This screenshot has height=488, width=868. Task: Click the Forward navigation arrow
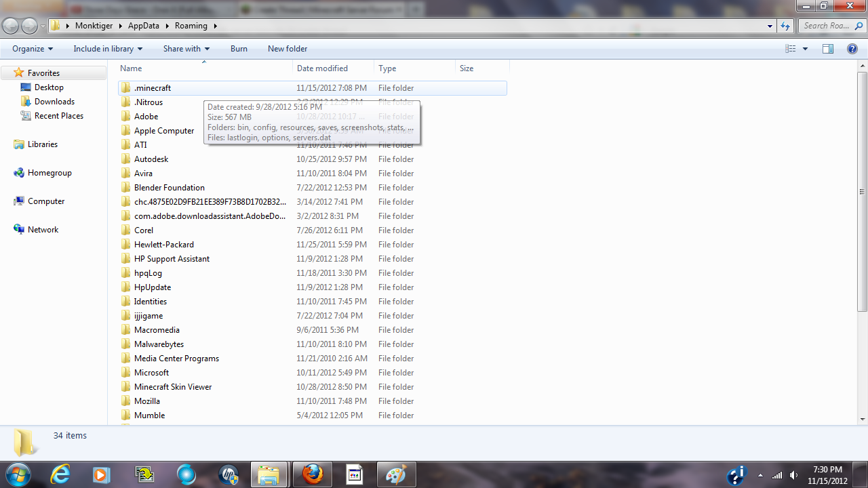(30, 26)
